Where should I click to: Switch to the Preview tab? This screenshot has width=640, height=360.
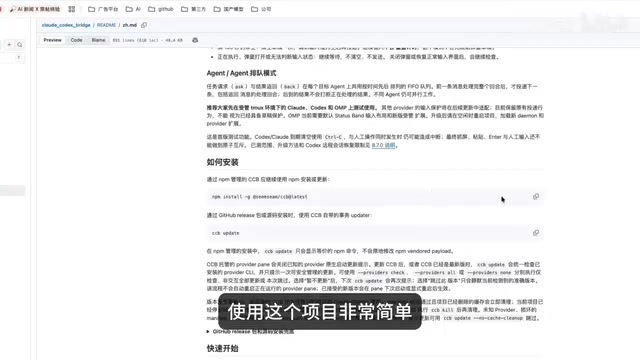tap(52, 40)
